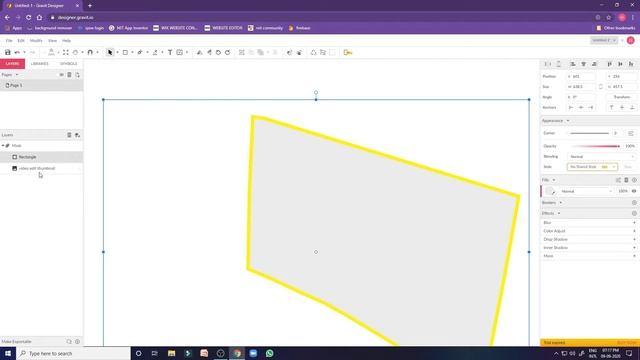Expand the Effects section arrow
640x360 pixels.
click(559, 213)
